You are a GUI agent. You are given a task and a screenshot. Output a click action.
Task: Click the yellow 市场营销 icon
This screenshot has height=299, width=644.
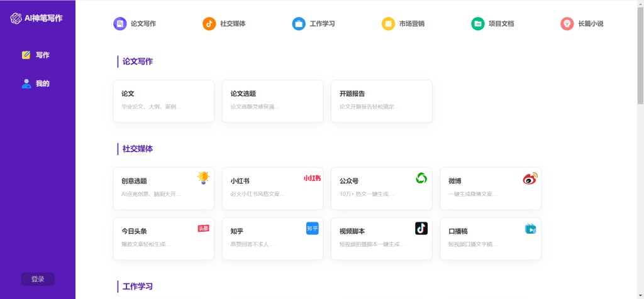click(x=388, y=24)
